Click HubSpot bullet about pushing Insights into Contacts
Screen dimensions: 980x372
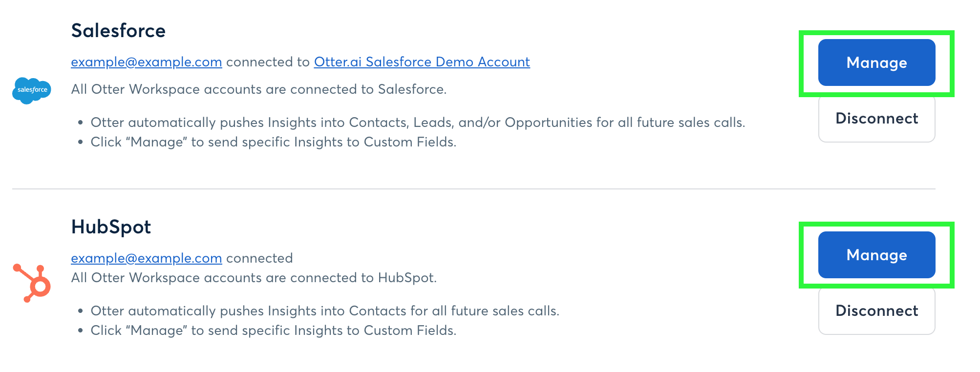pos(325,311)
